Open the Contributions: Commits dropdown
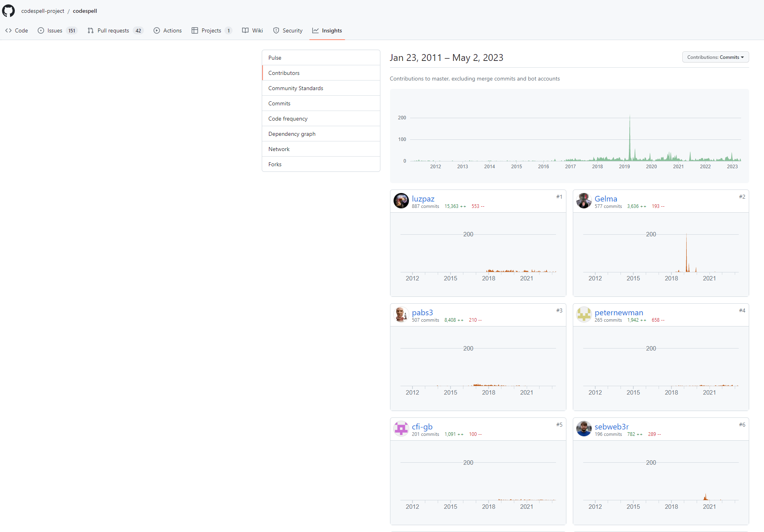 click(715, 57)
